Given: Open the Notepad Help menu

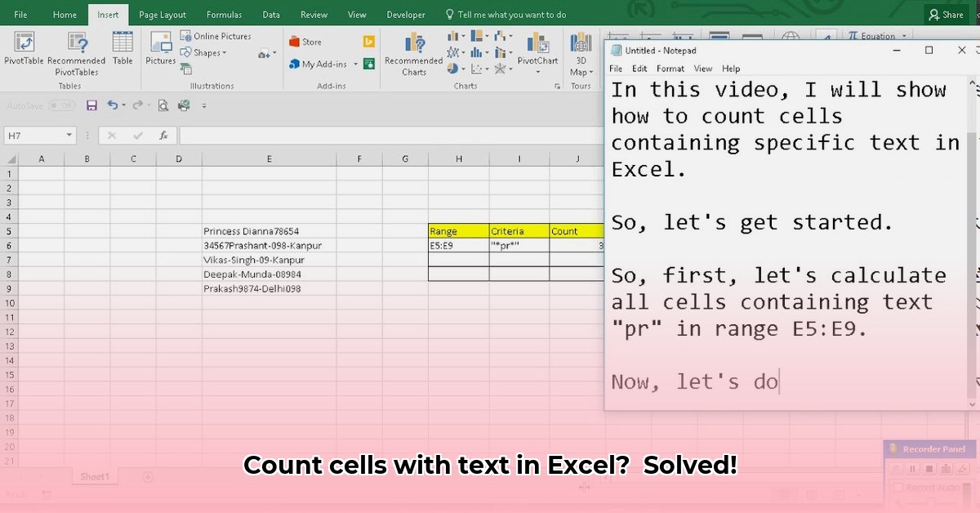Looking at the screenshot, I should (x=731, y=69).
